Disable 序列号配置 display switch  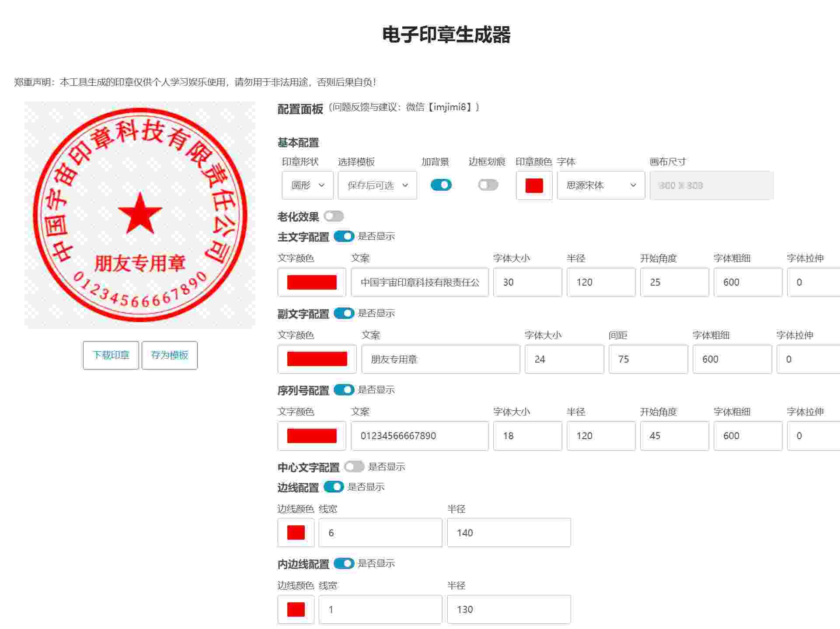click(x=344, y=390)
